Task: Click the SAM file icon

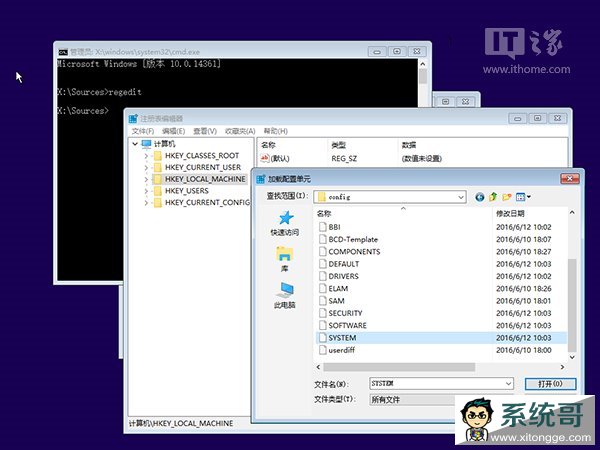Action: pyautogui.click(x=323, y=301)
